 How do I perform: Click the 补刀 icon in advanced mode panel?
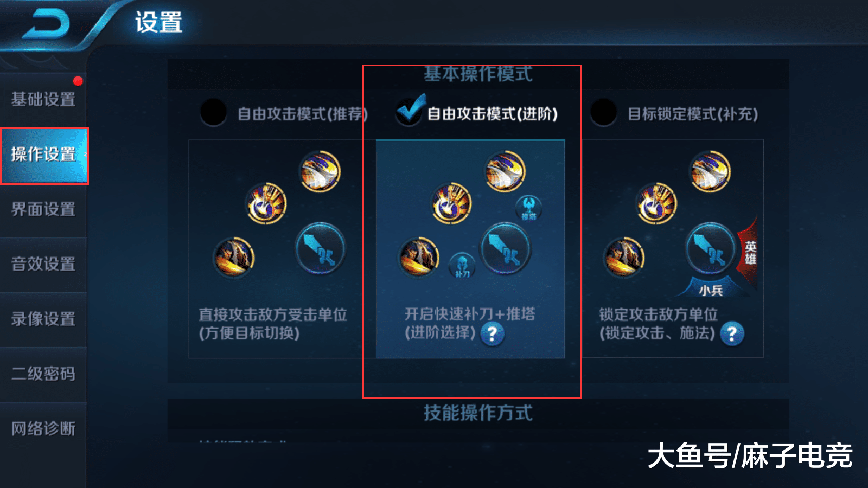(462, 266)
